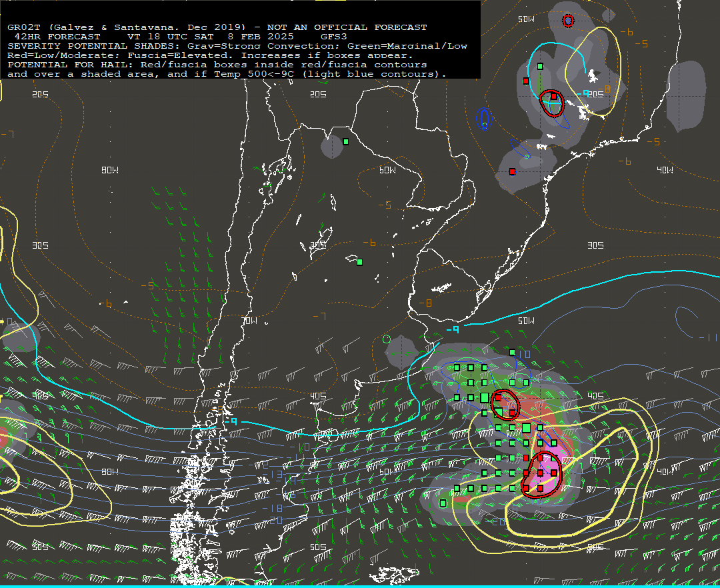Screen dimensions: 720x588
Task: Click the '50W' label at the top edge
Action: 526,19
